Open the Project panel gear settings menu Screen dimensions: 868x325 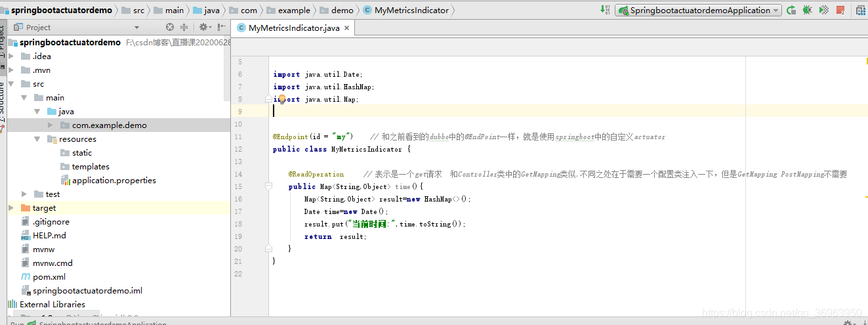[205, 27]
